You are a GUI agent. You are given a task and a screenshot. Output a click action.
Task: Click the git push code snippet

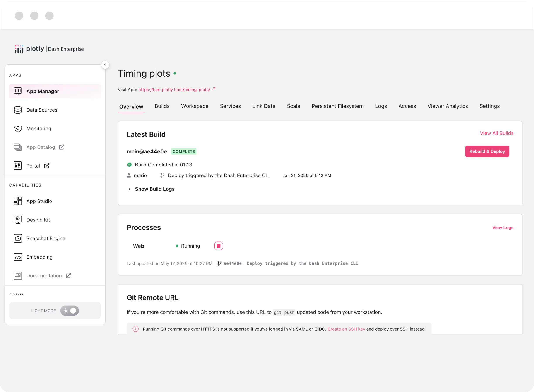pyautogui.click(x=284, y=312)
